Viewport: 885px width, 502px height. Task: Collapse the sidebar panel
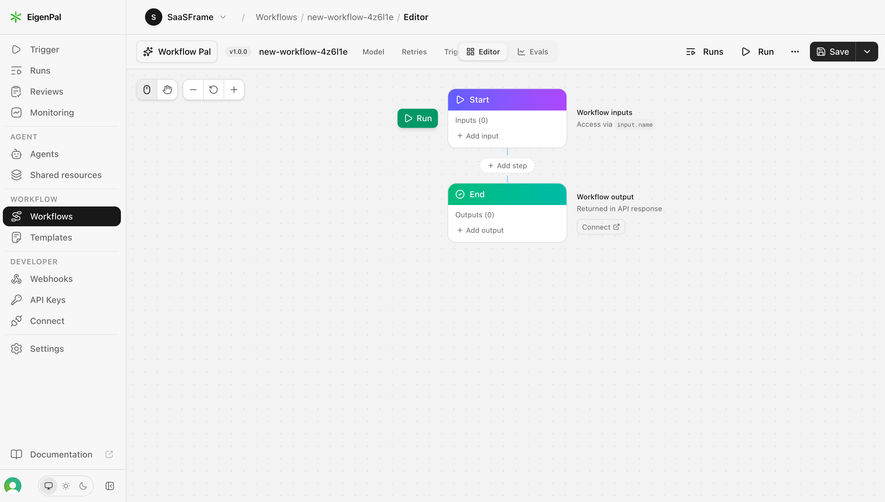pos(110,486)
